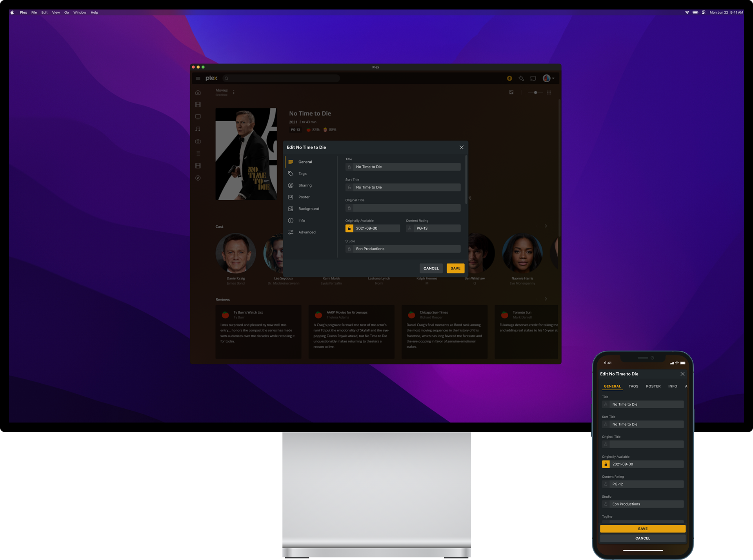Switch to phone TAGS tab
Image resolution: width=753 pixels, height=560 pixels.
tap(633, 386)
